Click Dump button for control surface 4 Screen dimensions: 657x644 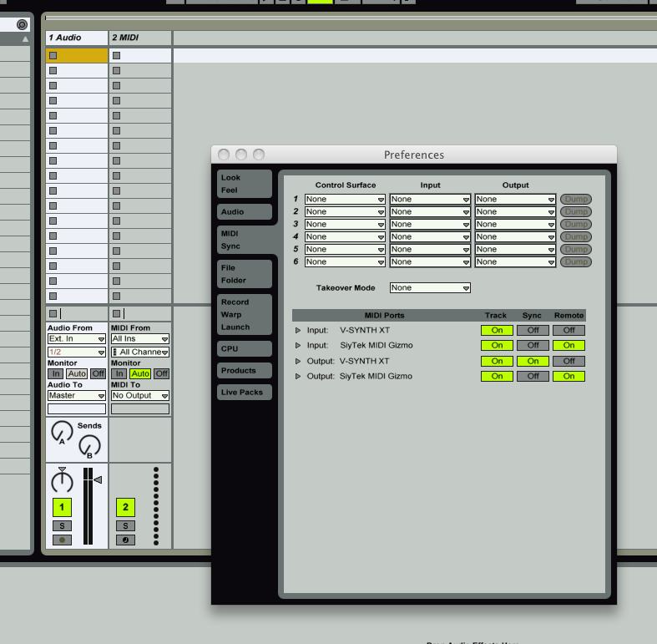tap(576, 236)
